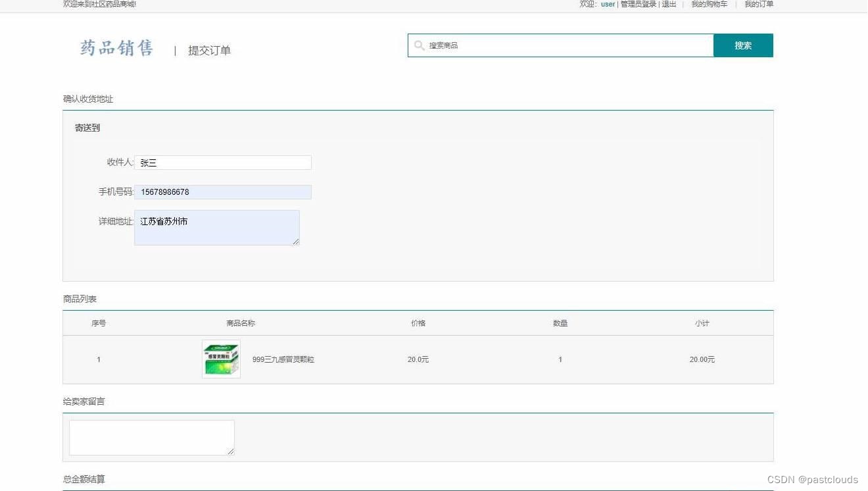Click the user link in the top bar
The height and width of the screenshot is (491, 868).
(607, 4)
